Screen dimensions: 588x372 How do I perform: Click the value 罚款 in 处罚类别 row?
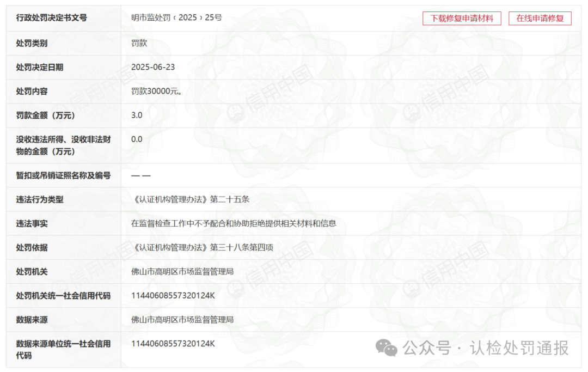click(x=139, y=43)
